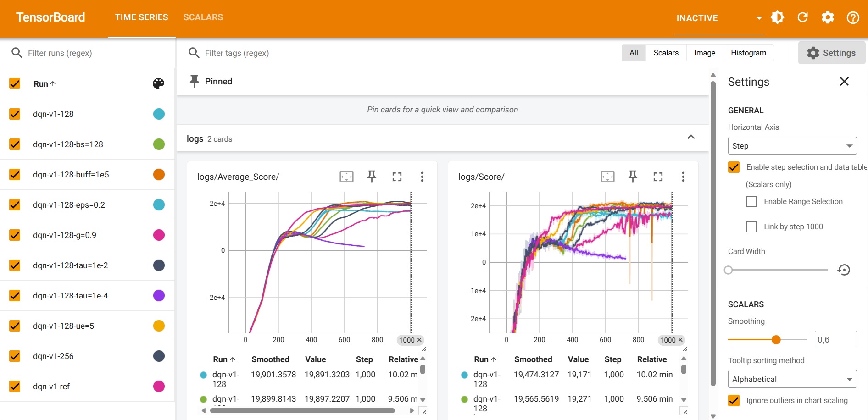The height and width of the screenshot is (420, 868).
Task: Disable step selection and data table
Action: (x=734, y=167)
